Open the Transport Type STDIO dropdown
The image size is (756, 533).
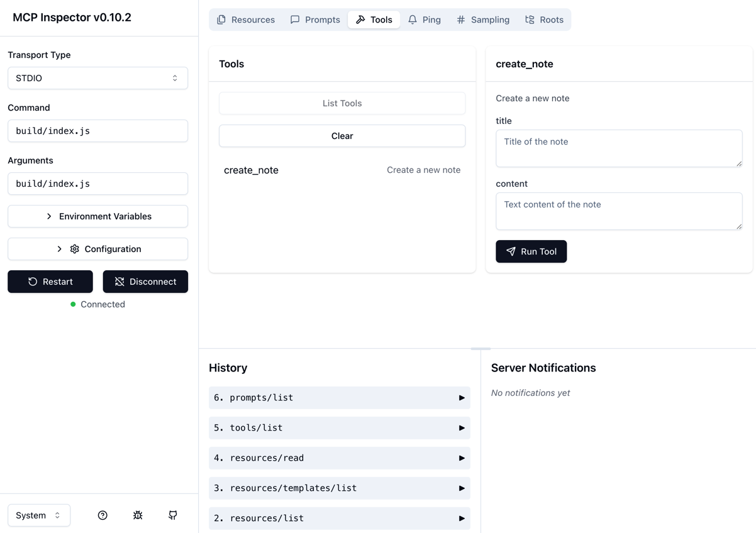97,78
